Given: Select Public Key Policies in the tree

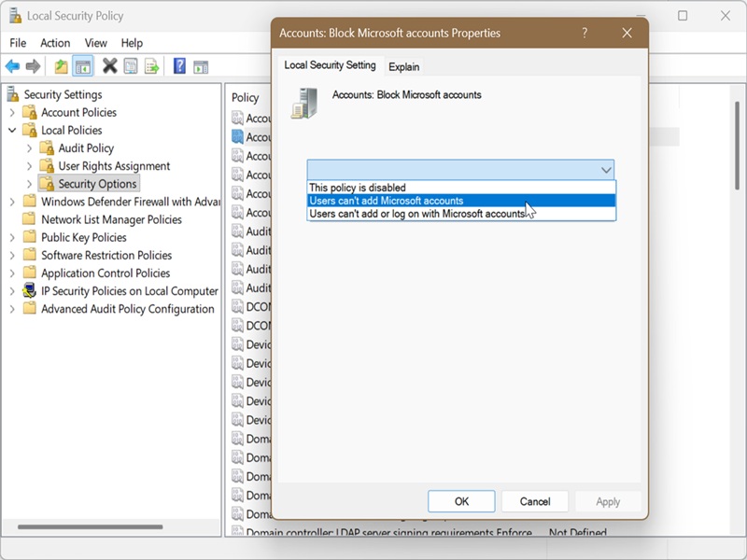Looking at the screenshot, I should click(84, 237).
